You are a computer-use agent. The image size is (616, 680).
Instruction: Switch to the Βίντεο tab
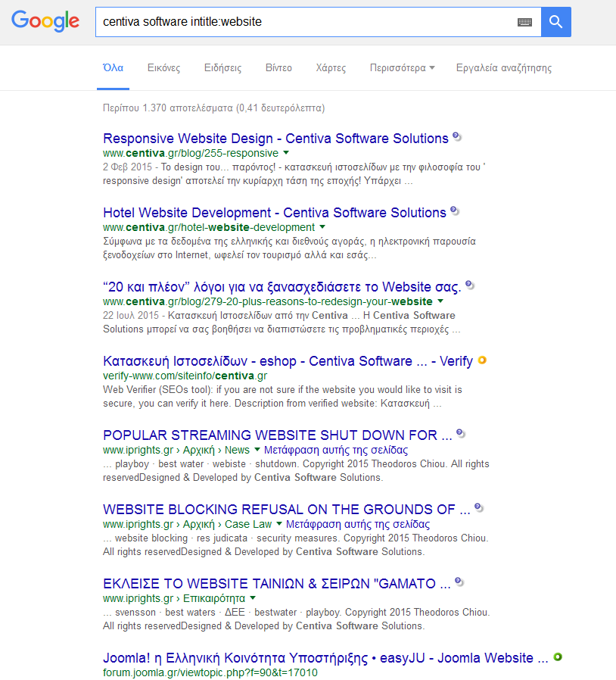278,68
